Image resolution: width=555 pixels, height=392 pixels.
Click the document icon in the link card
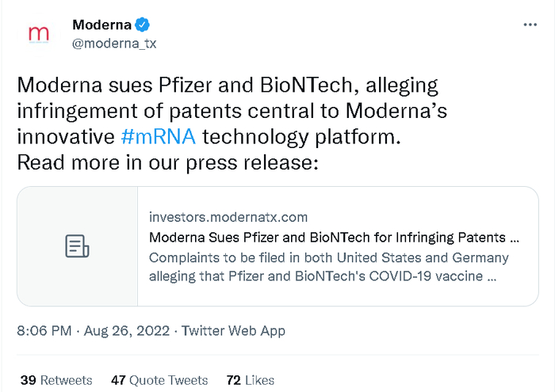click(77, 246)
